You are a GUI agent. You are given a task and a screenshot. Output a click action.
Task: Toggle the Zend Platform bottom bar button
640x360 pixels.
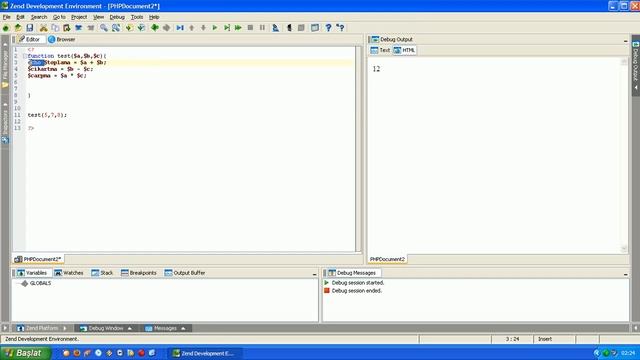coord(41,328)
